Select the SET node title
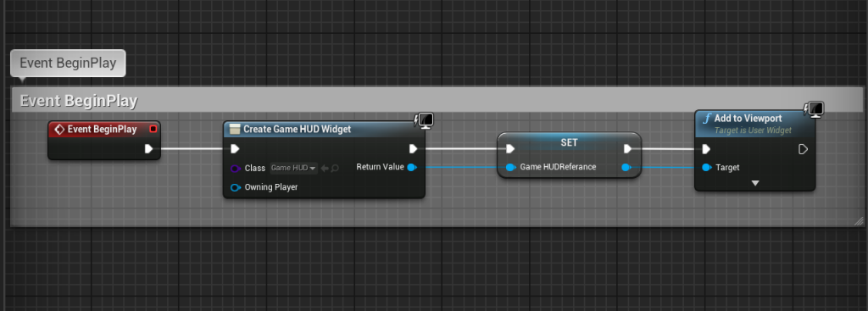Image resolution: width=868 pixels, height=311 pixels. [x=569, y=142]
